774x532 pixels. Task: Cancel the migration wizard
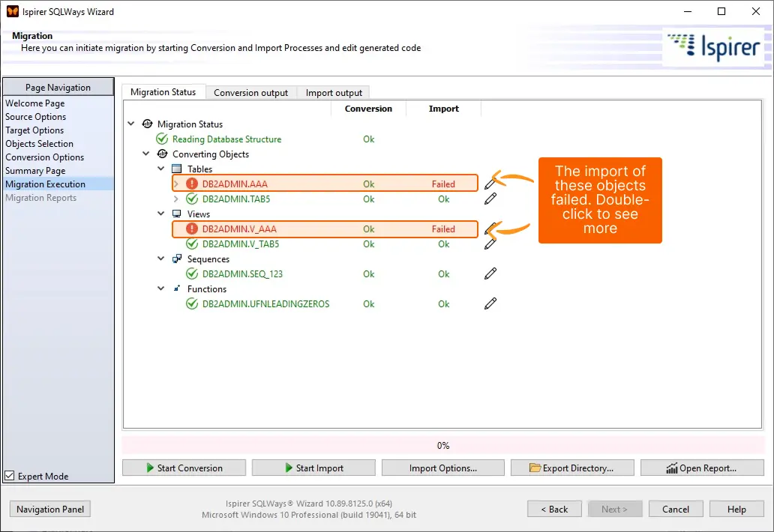(675, 509)
